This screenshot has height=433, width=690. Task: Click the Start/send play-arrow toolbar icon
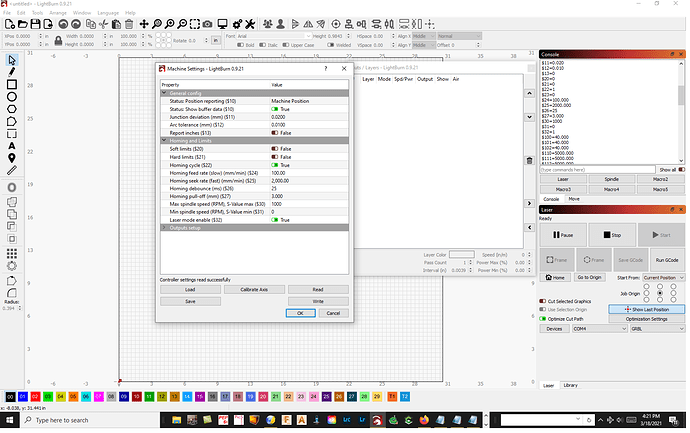(295, 24)
